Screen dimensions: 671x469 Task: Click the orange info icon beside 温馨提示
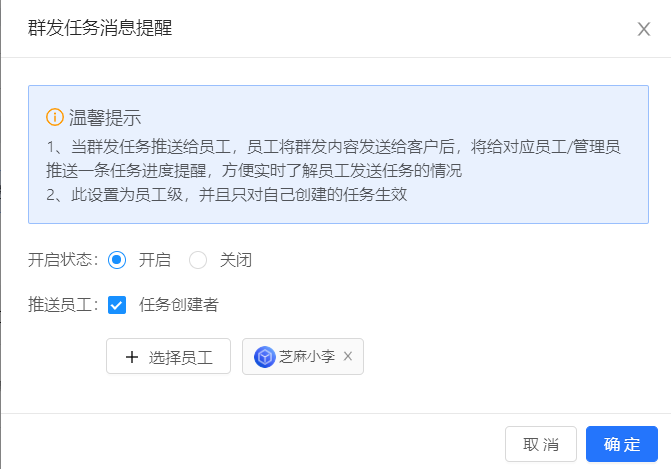click(55, 117)
